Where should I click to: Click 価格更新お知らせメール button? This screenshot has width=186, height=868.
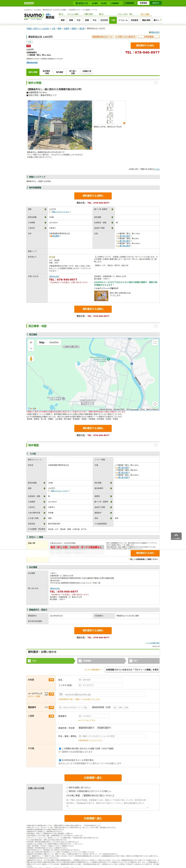[x=102, y=37]
